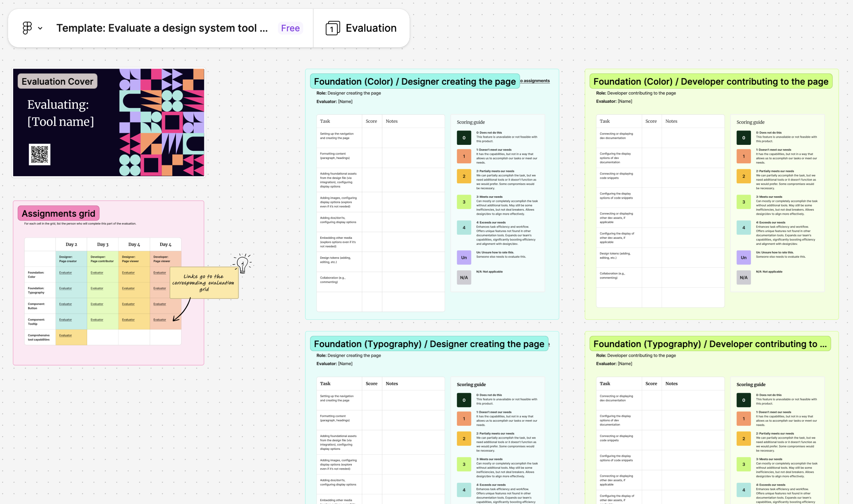This screenshot has width=853, height=504.
Task: Click the N/A score indicator in Foundation Color Designer guide
Action: click(x=463, y=278)
